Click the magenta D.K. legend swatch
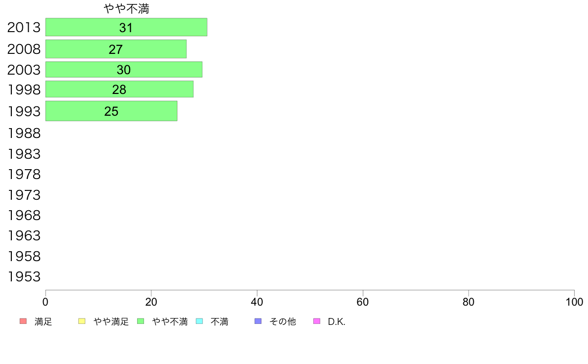Screen dimensions: 588x364 317,321
